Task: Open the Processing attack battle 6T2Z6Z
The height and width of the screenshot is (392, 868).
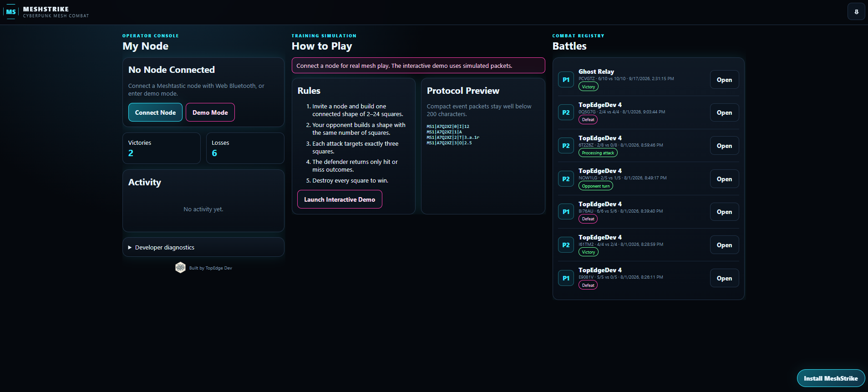Action: tap(724, 146)
